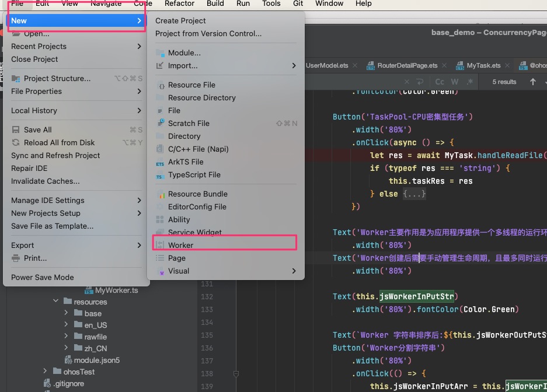Viewport: 547px width, 392px height.
Task: Click the Reload All from Disk icon
Action: 16,143
